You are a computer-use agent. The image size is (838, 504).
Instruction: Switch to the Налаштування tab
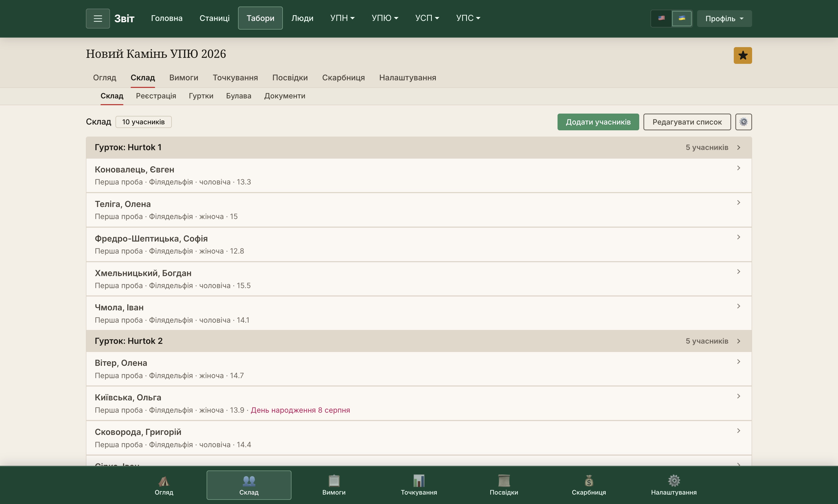407,77
